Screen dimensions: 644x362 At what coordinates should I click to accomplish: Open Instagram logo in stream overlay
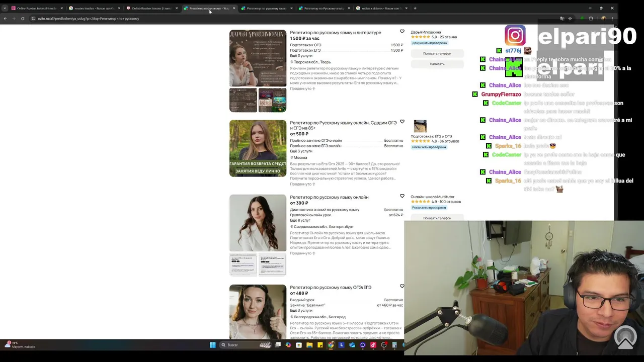[515, 36]
